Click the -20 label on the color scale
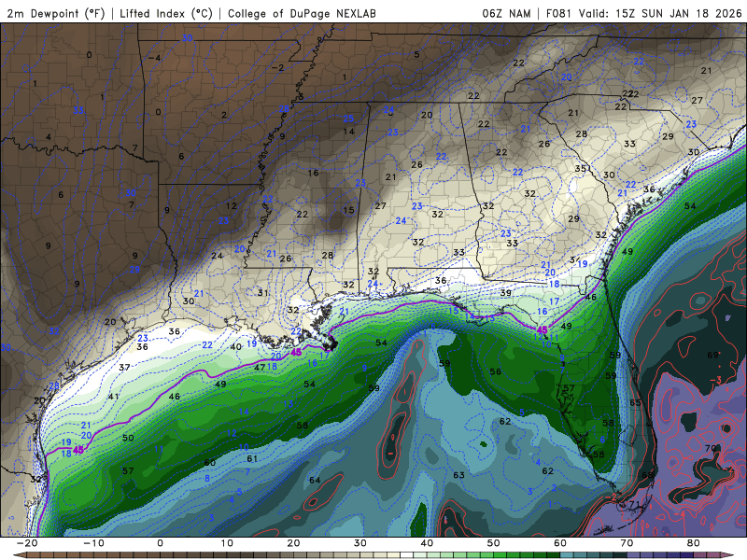Viewport: 747px width, 560px height. coord(27,543)
